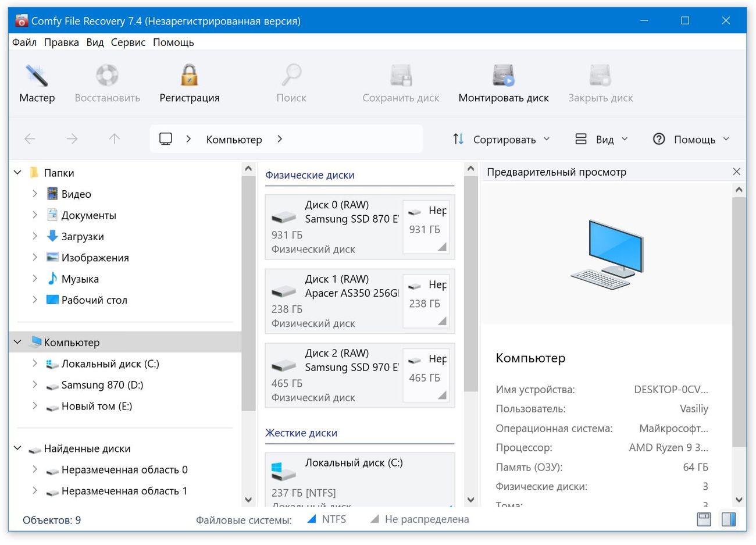This screenshot has height=545, width=756.
Task: Open the Вид dropdown in toolbar
Action: (602, 139)
